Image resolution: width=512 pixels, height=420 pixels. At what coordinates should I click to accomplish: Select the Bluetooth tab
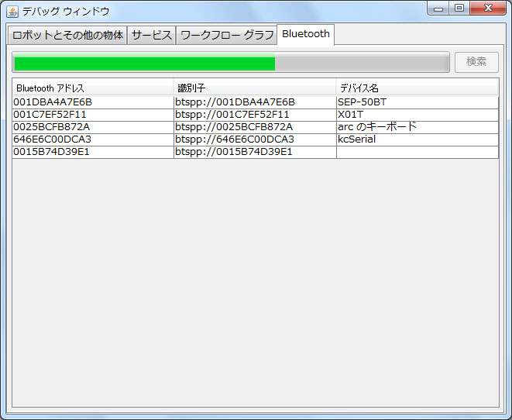(x=305, y=34)
